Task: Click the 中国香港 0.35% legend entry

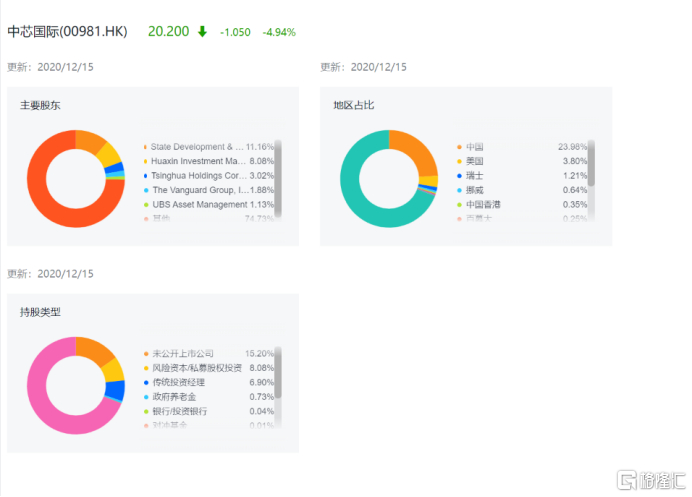Action: (522, 205)
